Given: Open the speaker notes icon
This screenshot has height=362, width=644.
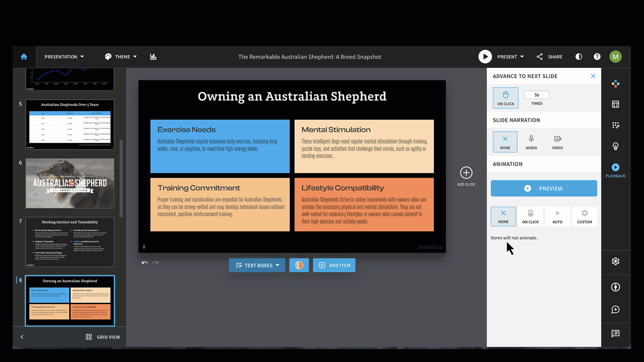Looking at the screenshot, I should point(615,334).
